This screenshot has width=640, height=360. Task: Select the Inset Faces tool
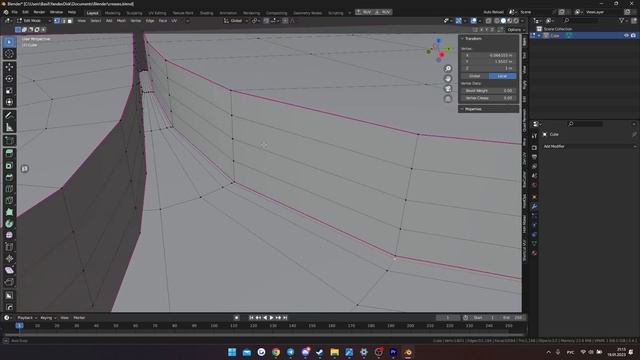9,165
